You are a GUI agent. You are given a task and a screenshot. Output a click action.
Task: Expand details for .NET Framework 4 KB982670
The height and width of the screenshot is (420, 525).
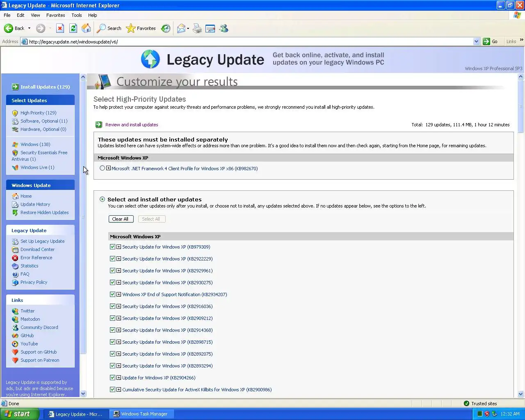108,168
